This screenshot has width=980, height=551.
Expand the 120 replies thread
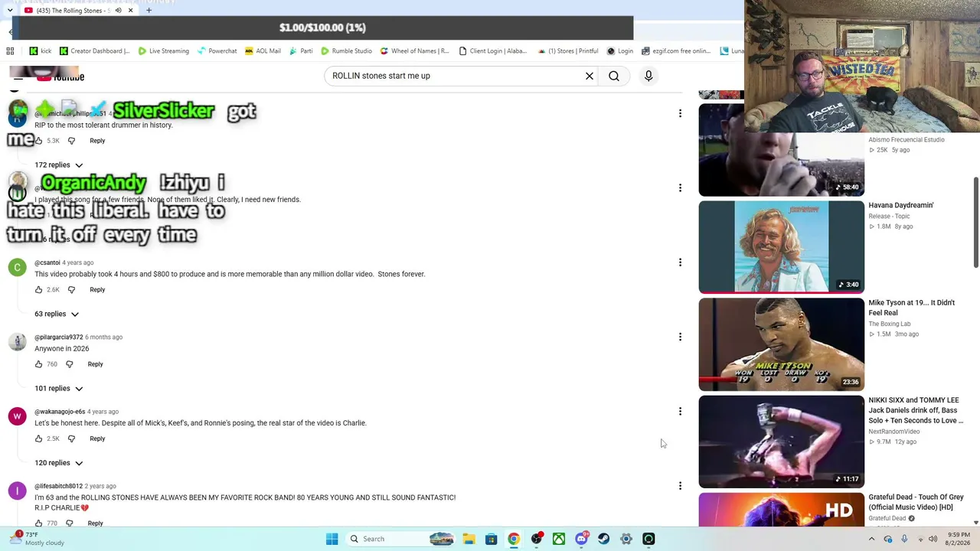pos(59,463)
